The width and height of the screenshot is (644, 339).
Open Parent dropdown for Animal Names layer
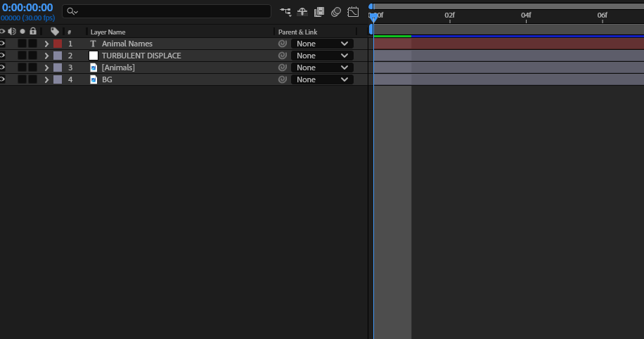pyautogui.click(x=323, y=44)
